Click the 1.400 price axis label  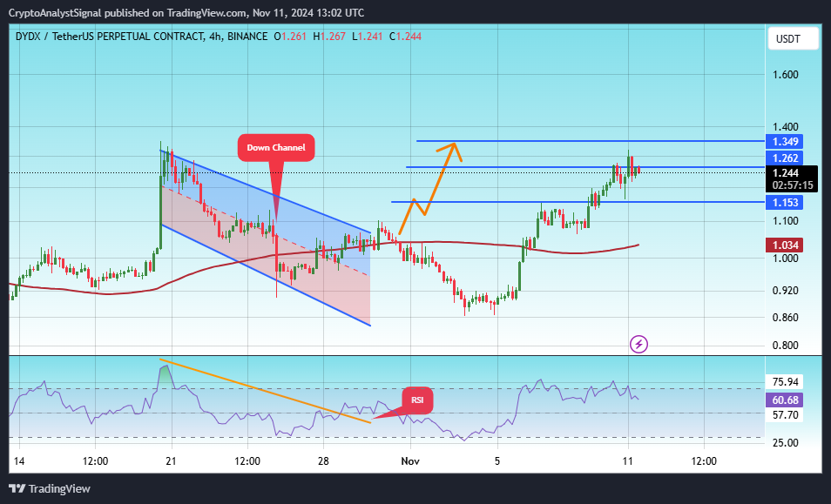click(785, 126)
